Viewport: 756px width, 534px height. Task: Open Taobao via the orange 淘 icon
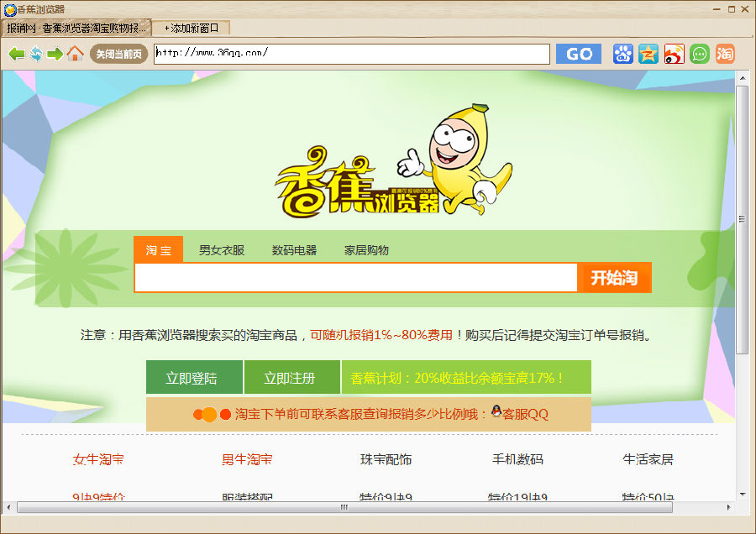pos(725,54)
